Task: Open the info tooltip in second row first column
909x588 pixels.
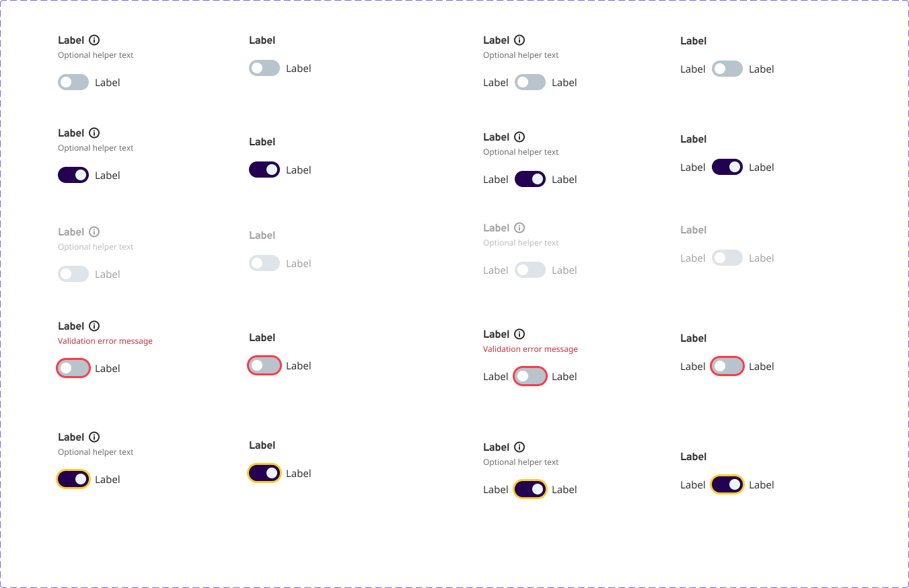Action: [94, 133]
